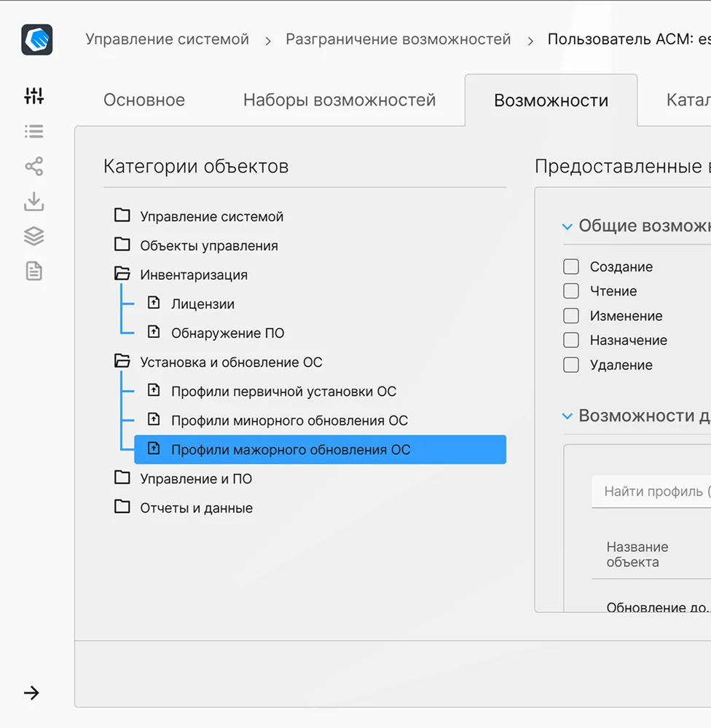Image resolution: width=711 pixels, height=728 pixels.
Task: Select Объекты управления tree category
Action: coord(209,245)
